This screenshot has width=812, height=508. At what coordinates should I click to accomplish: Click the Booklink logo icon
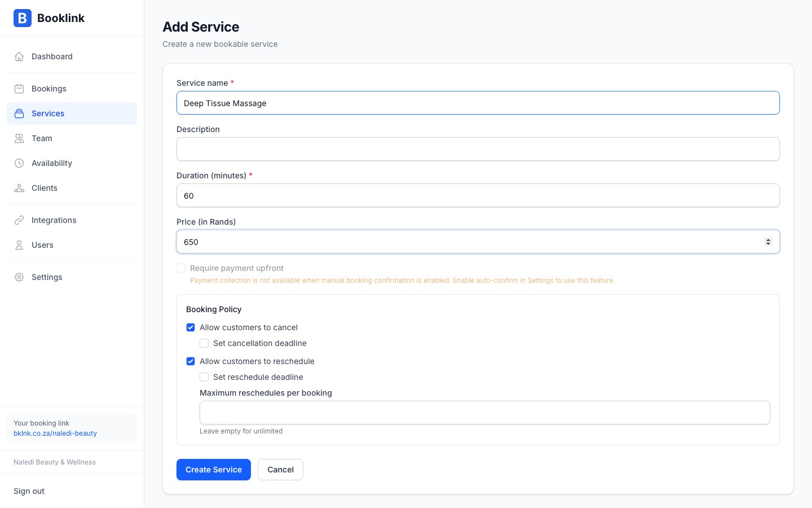[23, 18]
